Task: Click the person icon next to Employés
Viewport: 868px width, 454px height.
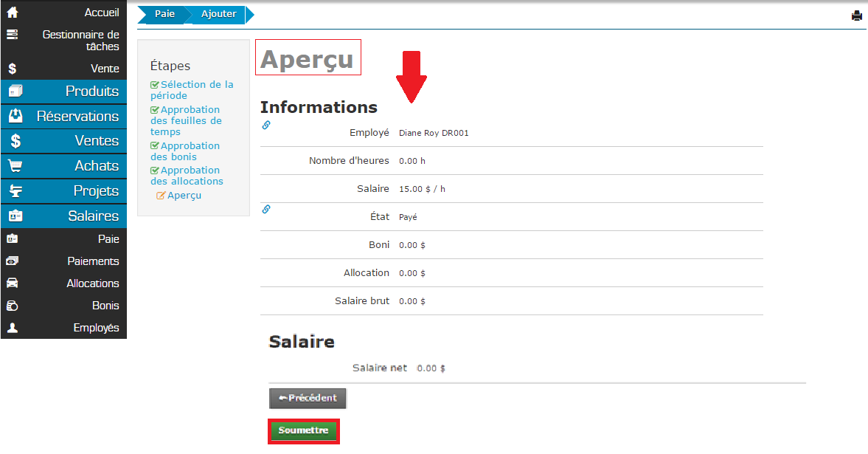Action: click(13, 328)
